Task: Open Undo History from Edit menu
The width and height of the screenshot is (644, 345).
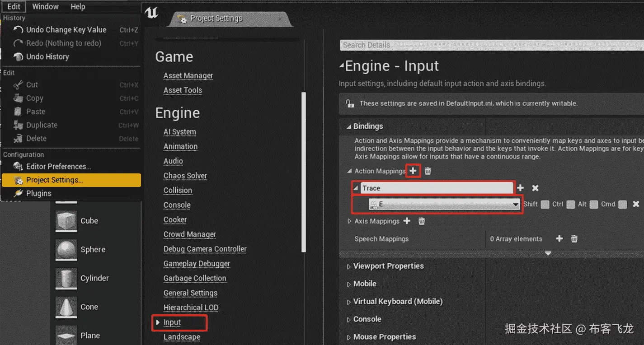Action: tap(71, 56)
